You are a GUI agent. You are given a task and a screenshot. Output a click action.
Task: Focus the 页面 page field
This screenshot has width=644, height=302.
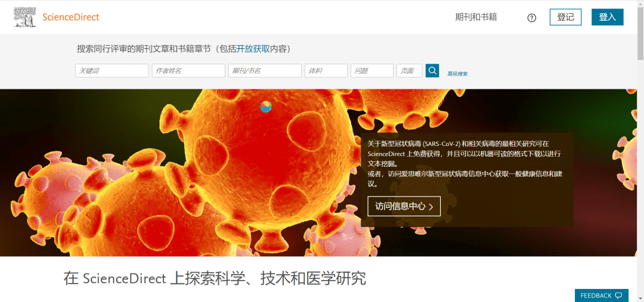tap(410, 70)
